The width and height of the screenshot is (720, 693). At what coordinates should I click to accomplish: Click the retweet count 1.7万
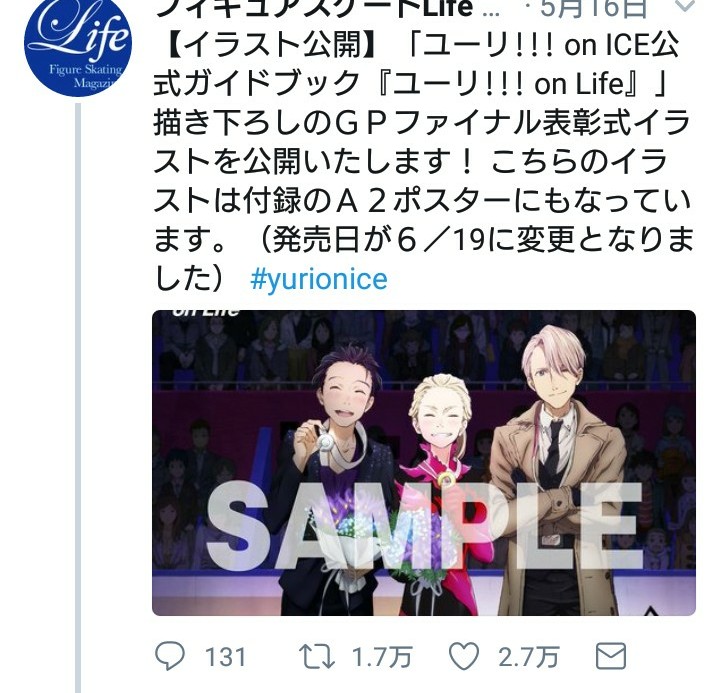382,657
